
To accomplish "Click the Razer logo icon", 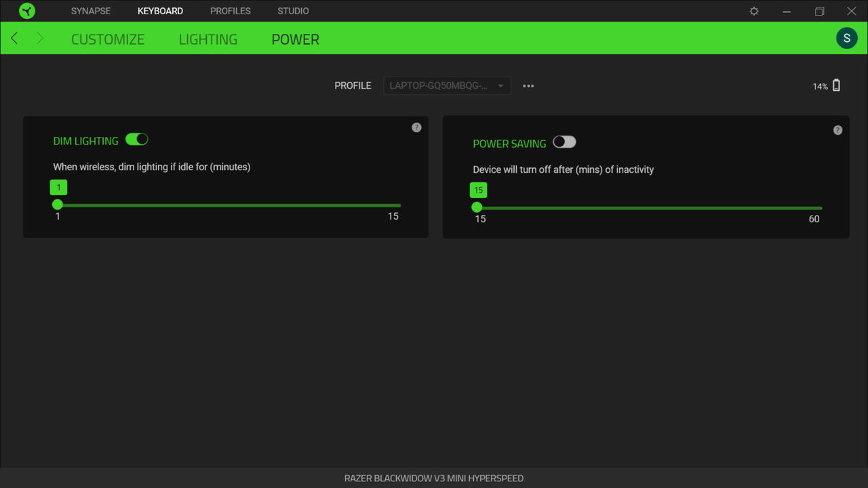I will (27, 11).
